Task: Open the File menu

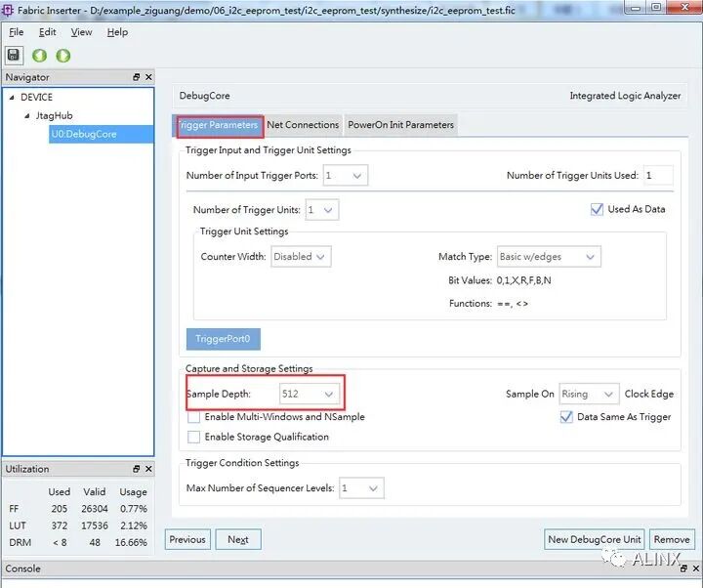Action: coord(17,32)
